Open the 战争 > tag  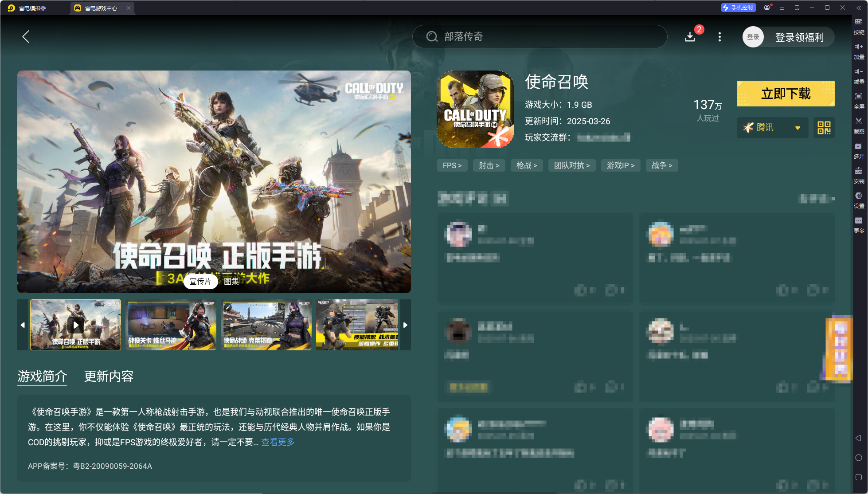click(x=662, y=165)
